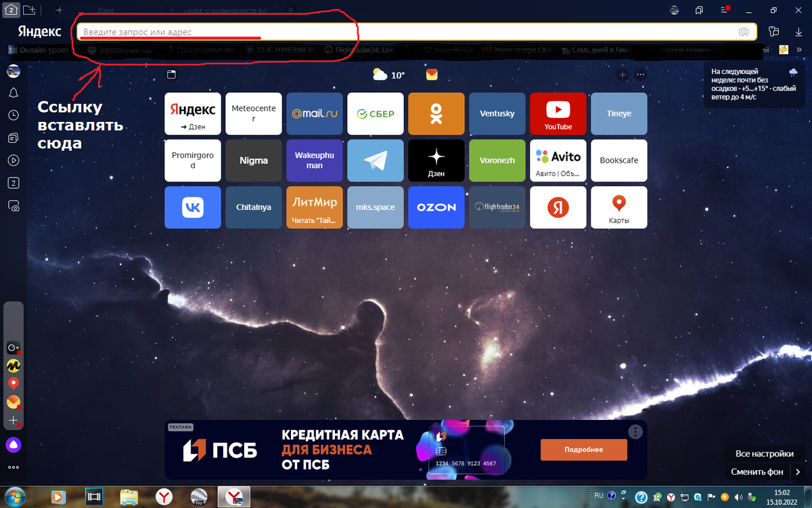812x508 pixels.
Task: Open the Ventusky tile
Action: (x=497, y=114)
